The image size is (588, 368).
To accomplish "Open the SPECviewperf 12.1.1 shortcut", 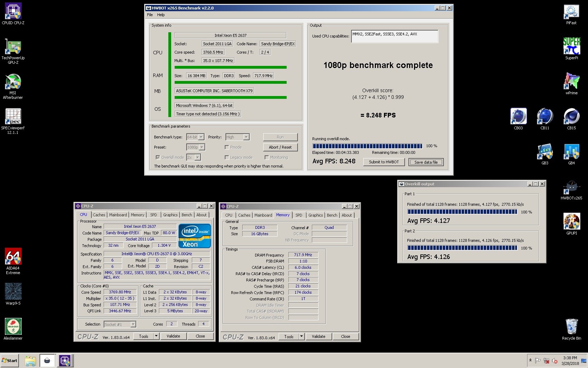I will click(x=13, y=121).
